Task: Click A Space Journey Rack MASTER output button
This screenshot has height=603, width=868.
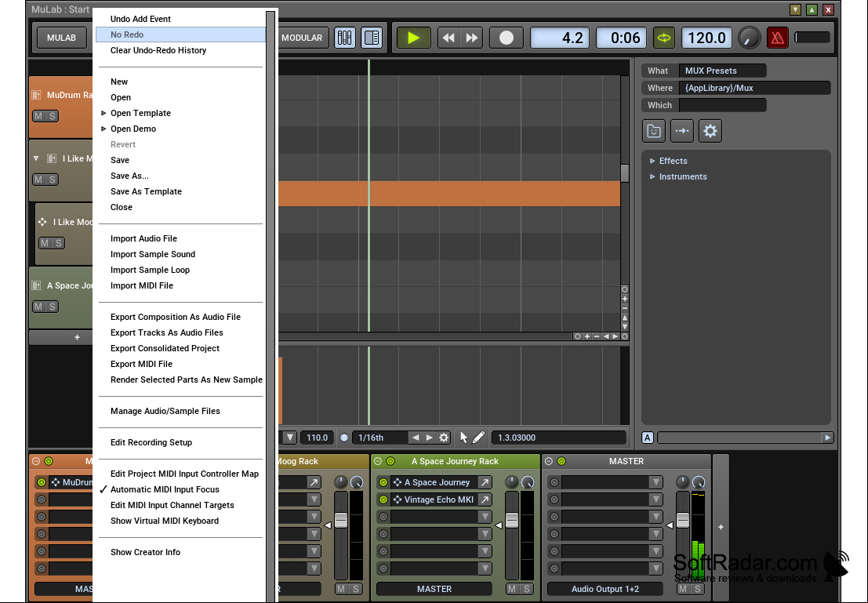Action: pyautogui.click(x=434, y=589)
